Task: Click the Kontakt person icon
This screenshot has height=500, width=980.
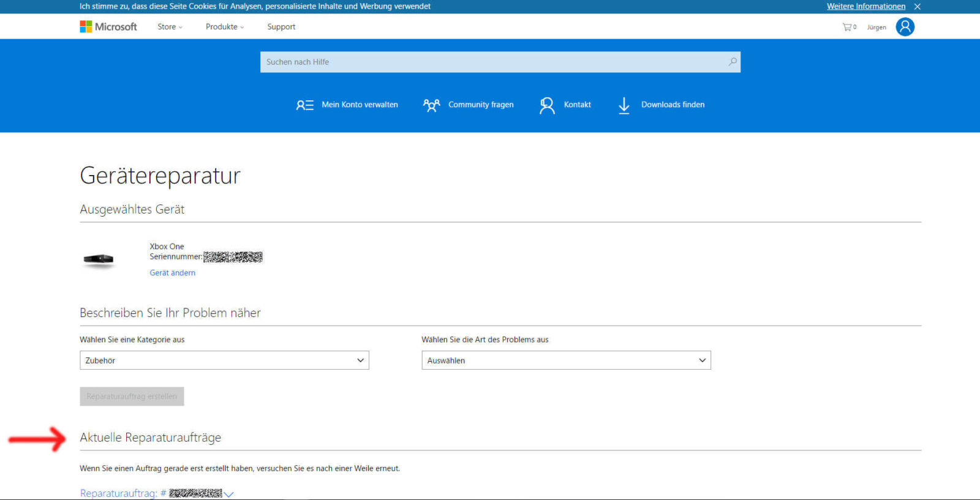Action: coord(547,105)
